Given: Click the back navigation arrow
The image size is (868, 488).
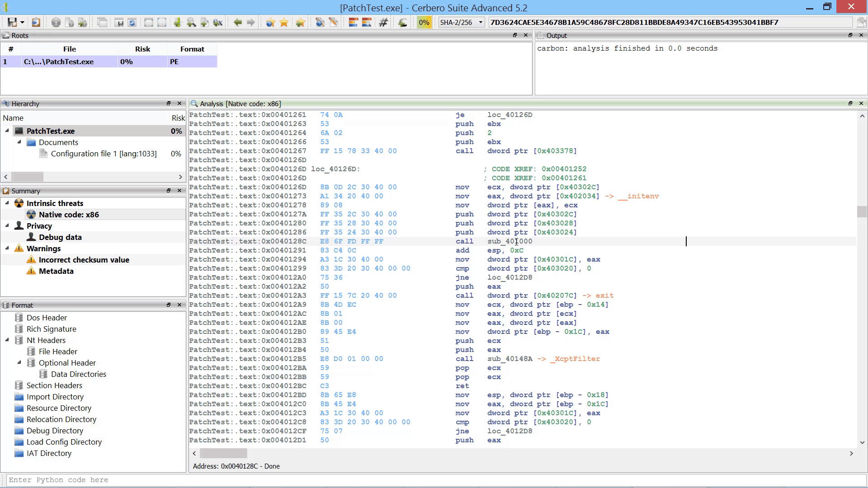Looking at the screenshot, I should pos(237,22).
